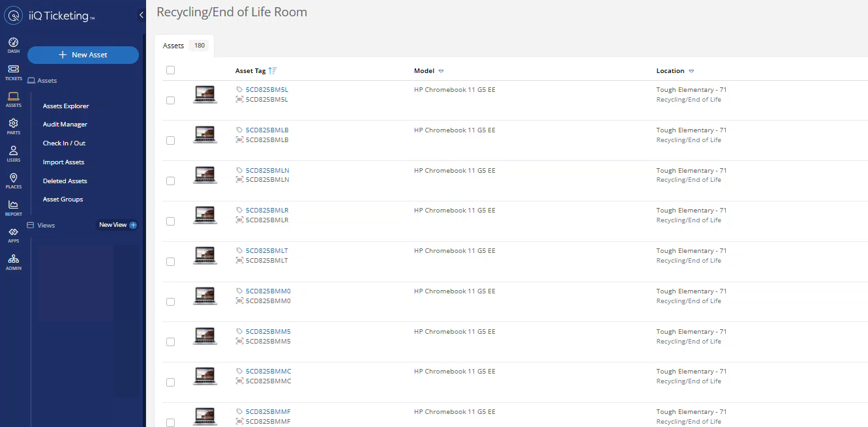Viewport: 868px width, 427px height.
Task: Open the Tickets section icon
Action: click(13, 70)
